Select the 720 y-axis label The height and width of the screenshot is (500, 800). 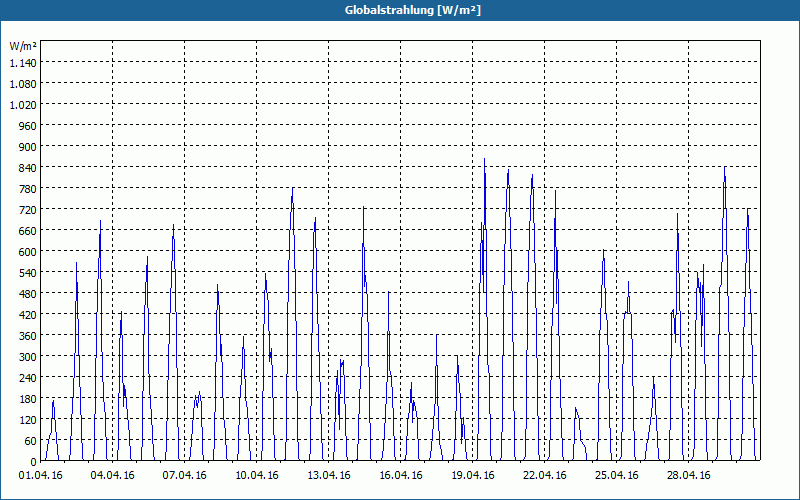pos(28,210)
